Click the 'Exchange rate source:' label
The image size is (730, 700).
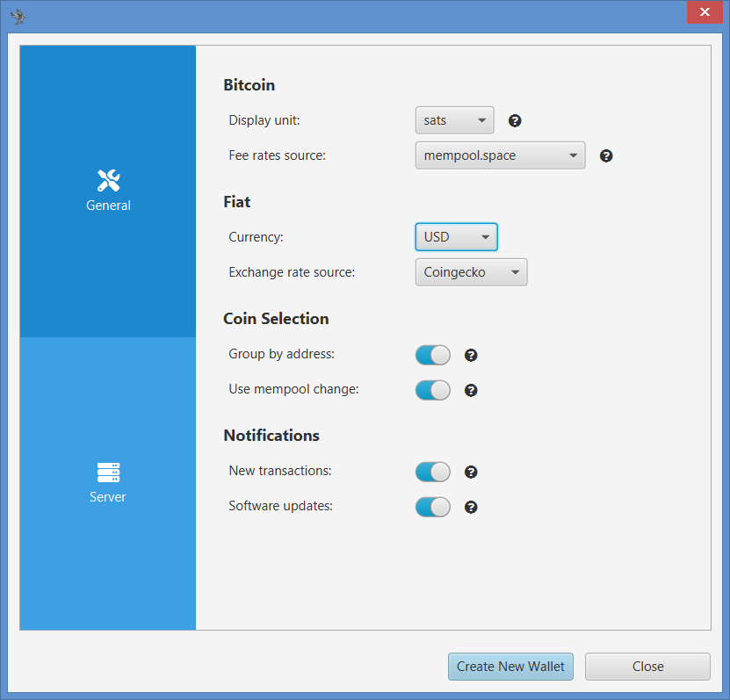click(x=292, y=272)
